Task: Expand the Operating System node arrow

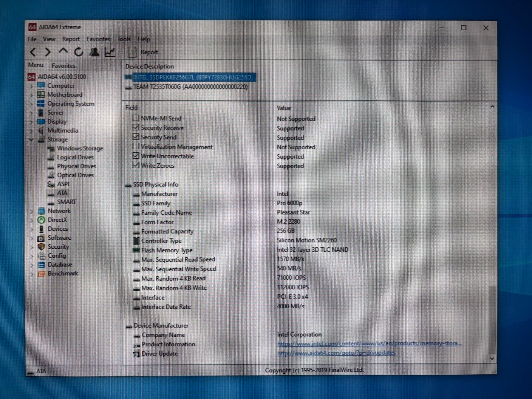Action: (x=32, y=104)
